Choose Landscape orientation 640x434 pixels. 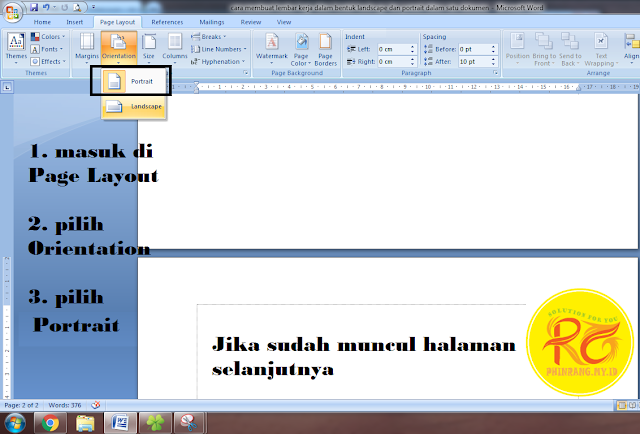click(134, 107)
